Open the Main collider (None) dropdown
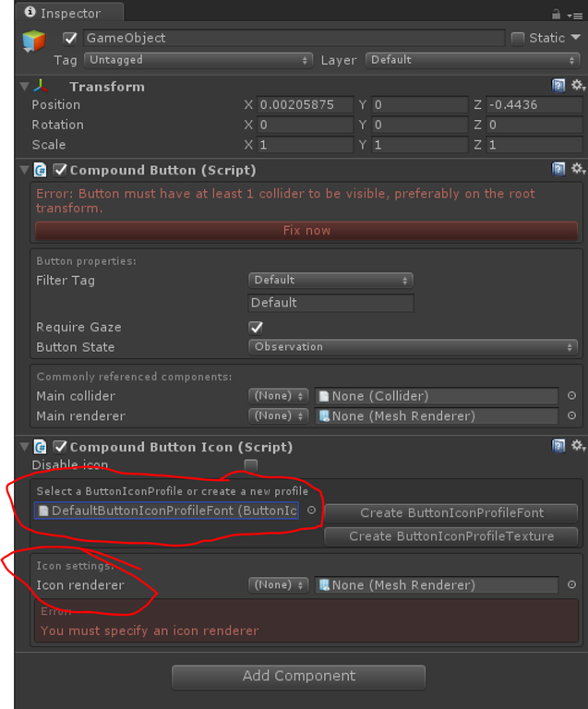This screenshot has height=709, width=588. [279, 396]
